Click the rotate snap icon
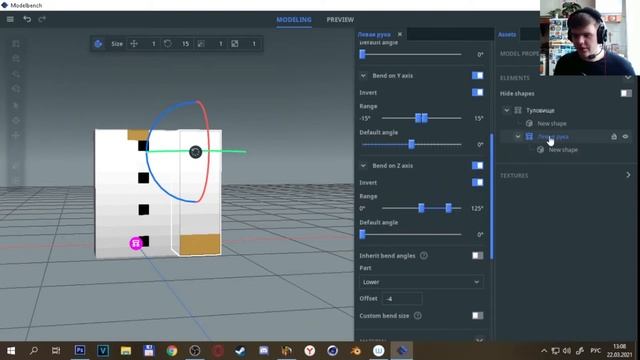Viewport: 640px width, 360px height. coord(168,44)
